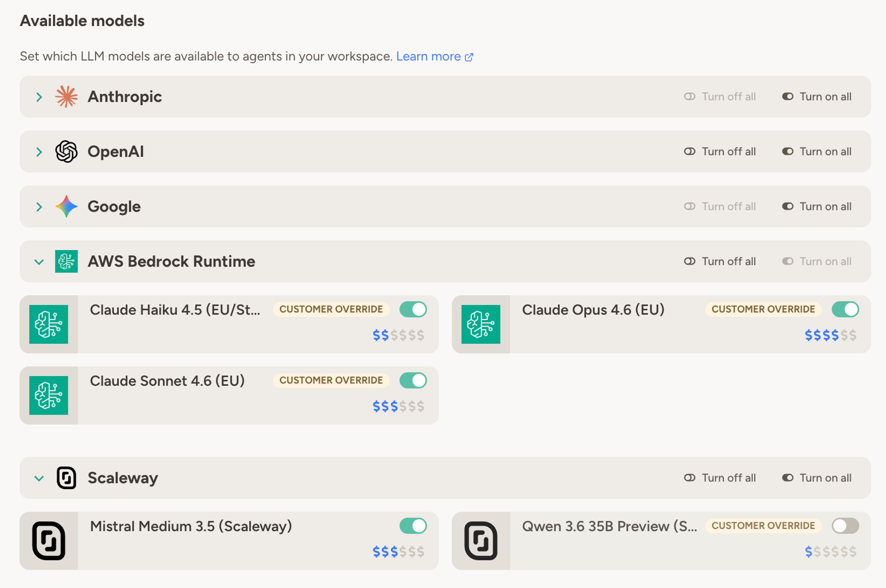Disable the Claude Opus 4.6 (EU) toggle
Screen dimensions: 886x588
coord(845,309)
